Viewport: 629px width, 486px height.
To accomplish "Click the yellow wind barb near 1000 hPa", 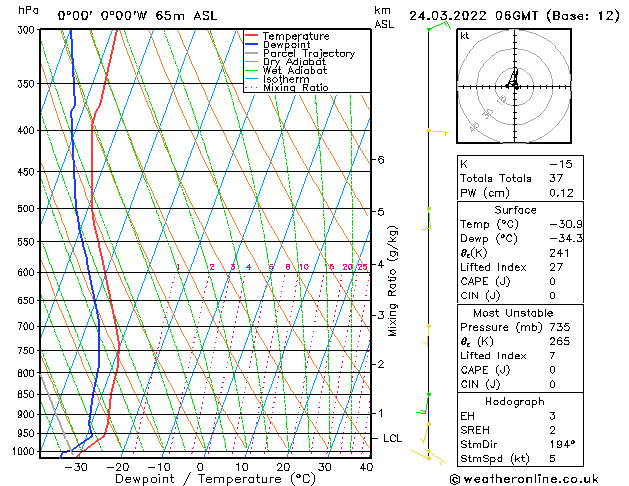I will (431, 455).
